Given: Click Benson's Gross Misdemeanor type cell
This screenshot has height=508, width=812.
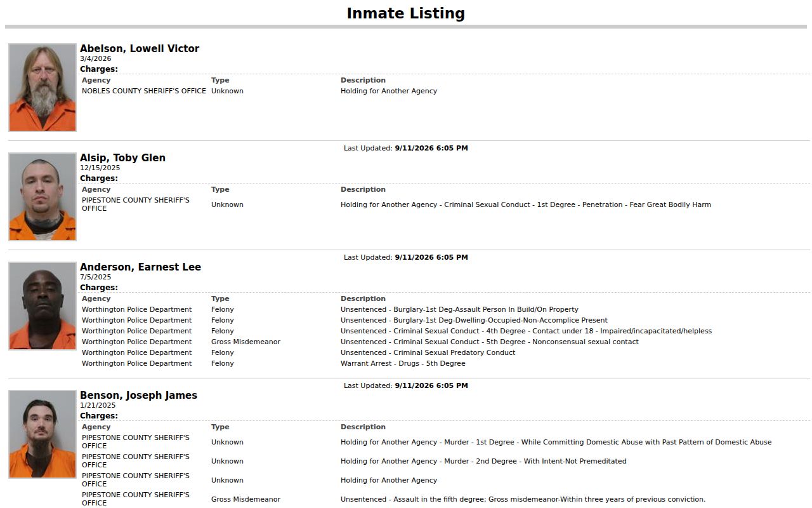Looking at the screenshot, I should point(246,499).
